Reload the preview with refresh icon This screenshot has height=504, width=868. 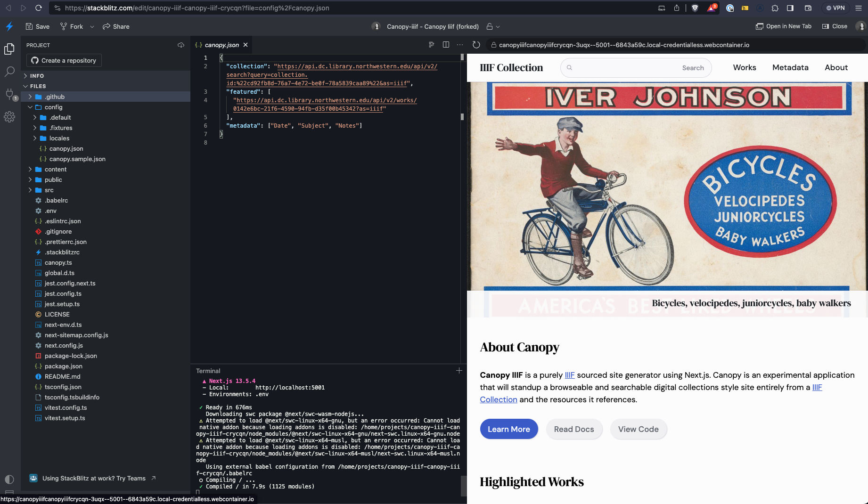pyautogui.click(x=476, y=45)
